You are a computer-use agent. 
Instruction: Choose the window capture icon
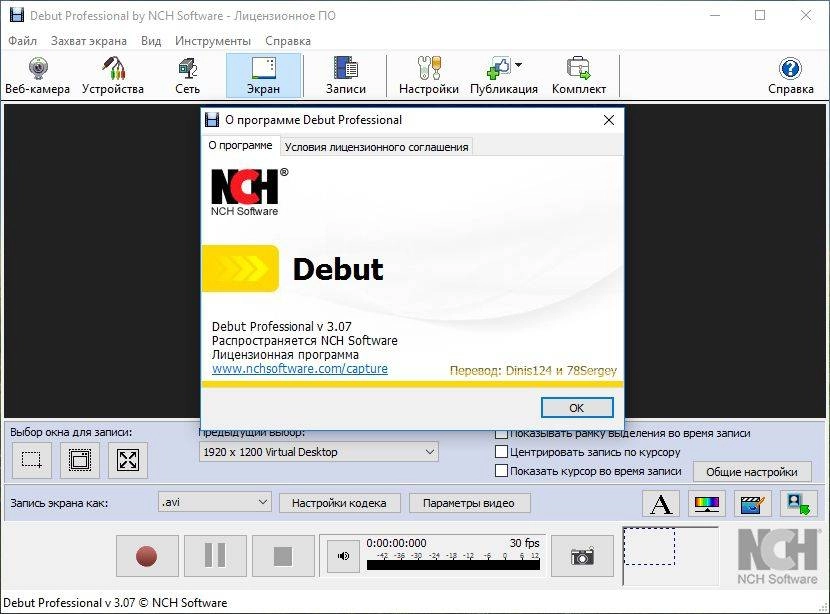tap(80, 459)
